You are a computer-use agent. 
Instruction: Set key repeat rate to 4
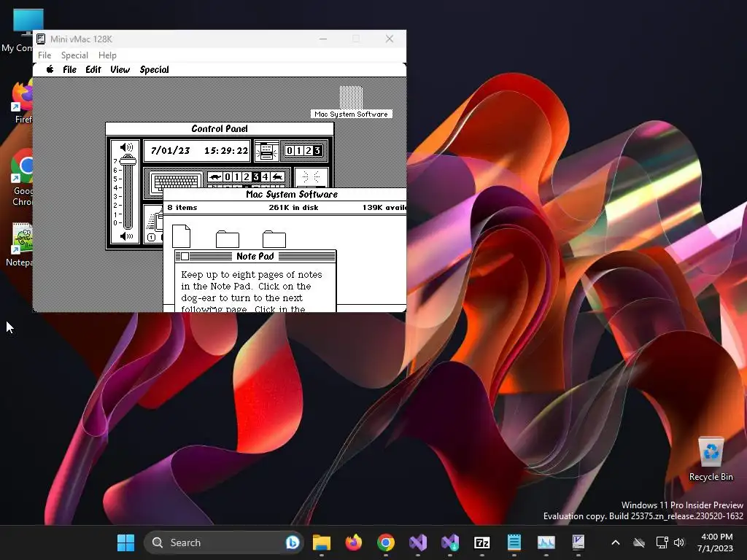(266, 177)
